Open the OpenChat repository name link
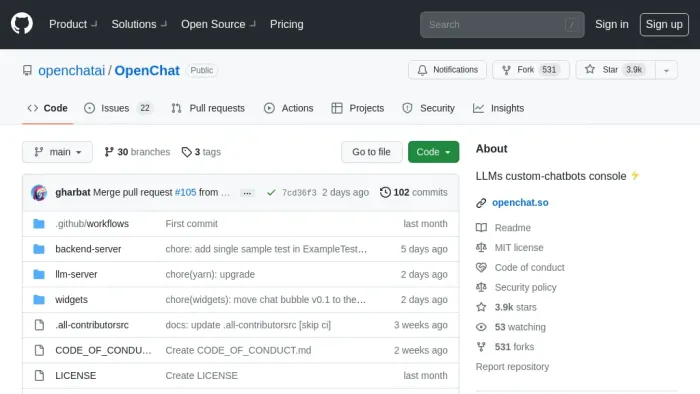Image resolution: width=700 pixels, height=394 pixels. coord(147,71)
